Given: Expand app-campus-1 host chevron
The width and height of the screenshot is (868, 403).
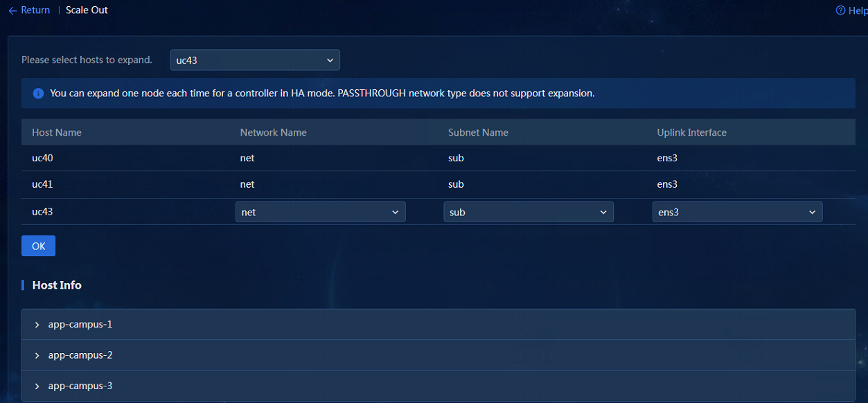Looking at the screenshot, I should click(x=37, y=325).
